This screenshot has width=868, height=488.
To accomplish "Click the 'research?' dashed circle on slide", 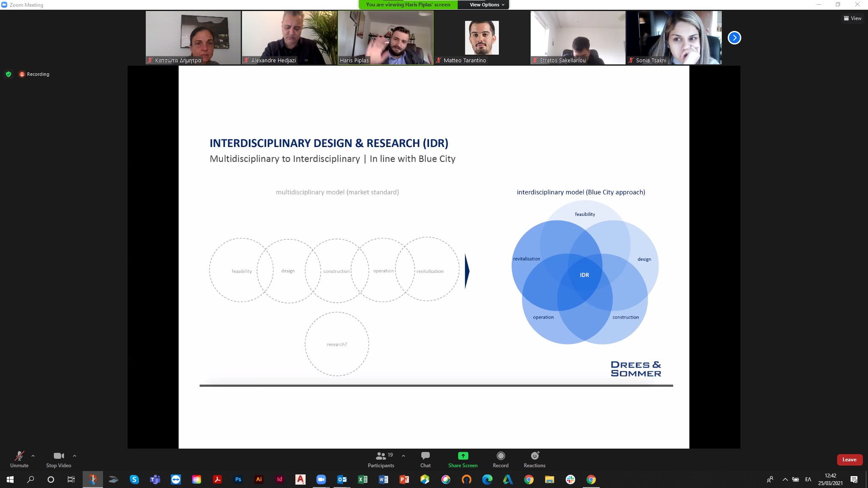I will pos(337,344).
